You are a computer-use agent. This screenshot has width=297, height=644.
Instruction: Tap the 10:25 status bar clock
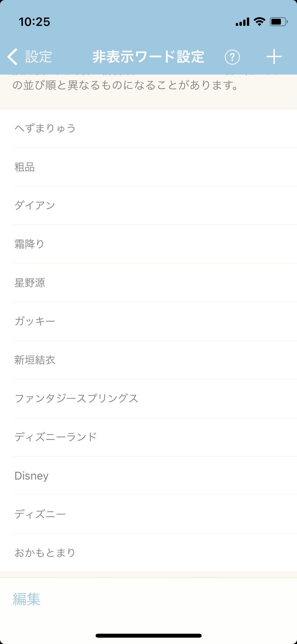click(x=34, y=22)
